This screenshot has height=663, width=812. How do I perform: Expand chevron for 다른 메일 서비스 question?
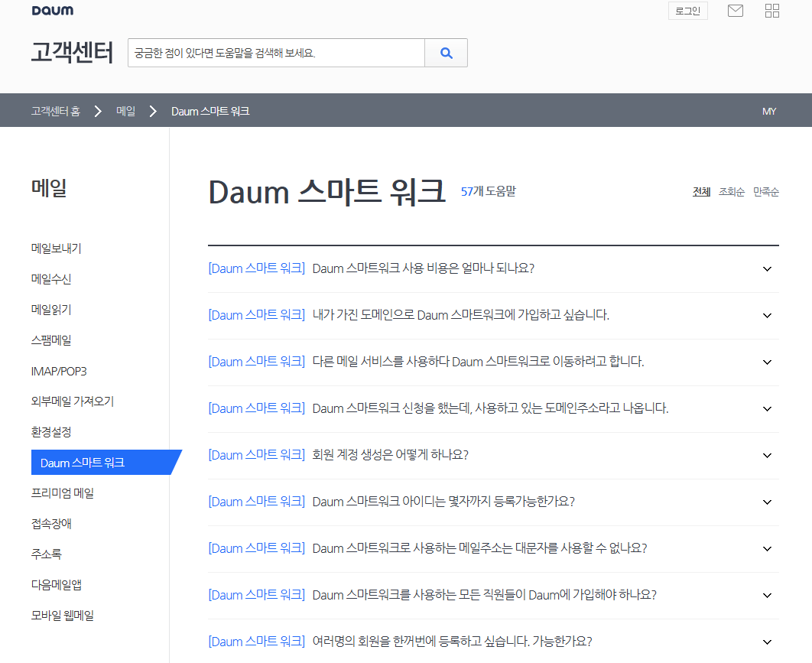767,362
